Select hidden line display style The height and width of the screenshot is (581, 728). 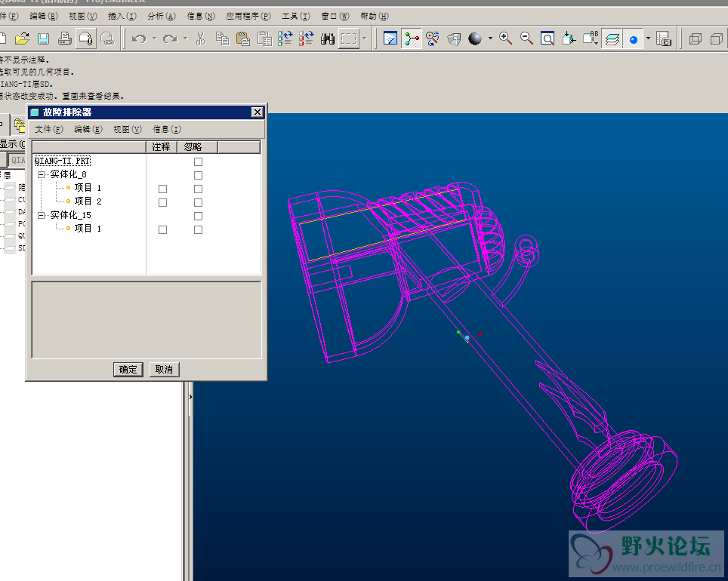coord(717,38)
